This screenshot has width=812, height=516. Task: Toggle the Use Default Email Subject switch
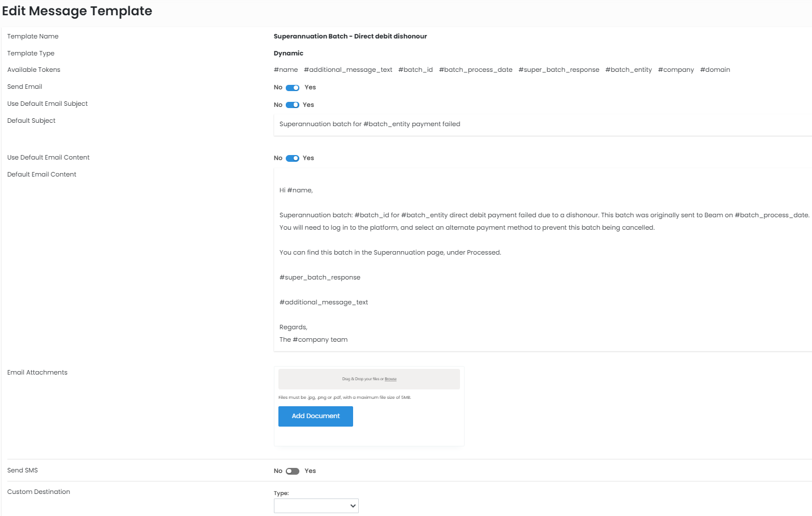(x=293, y=105)
